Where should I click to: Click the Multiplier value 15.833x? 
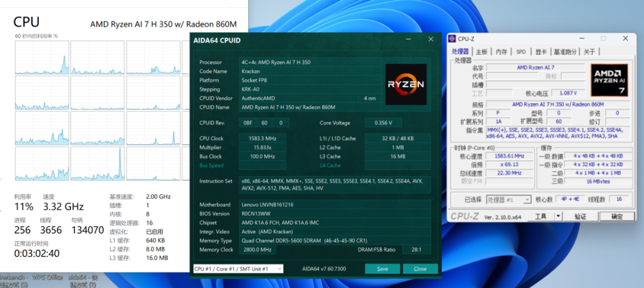point(262,147)
